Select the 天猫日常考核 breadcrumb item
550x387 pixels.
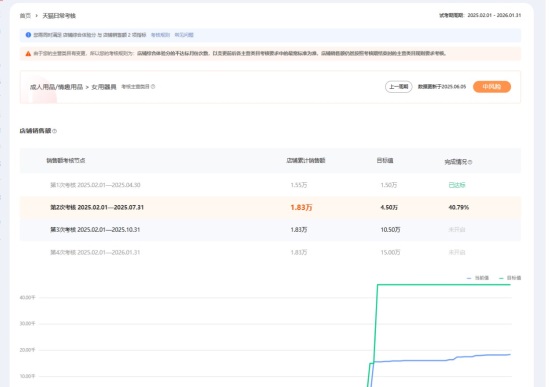click(x=59, y=15)
